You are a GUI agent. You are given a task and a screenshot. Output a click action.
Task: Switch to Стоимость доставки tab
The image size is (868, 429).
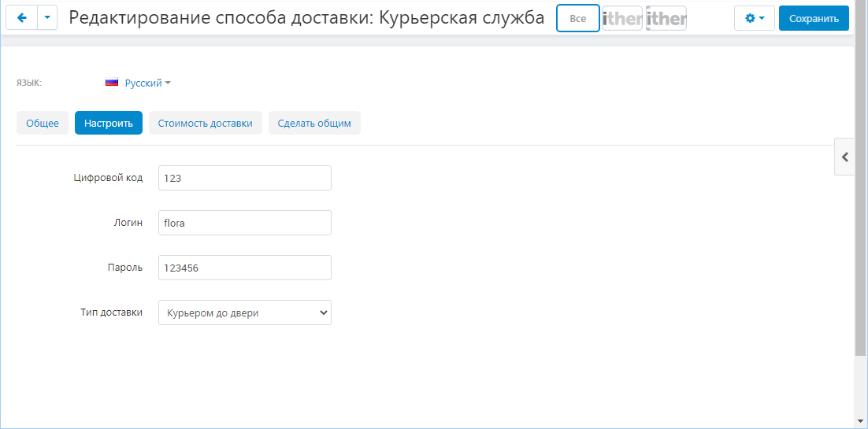(x=206, y=123)
